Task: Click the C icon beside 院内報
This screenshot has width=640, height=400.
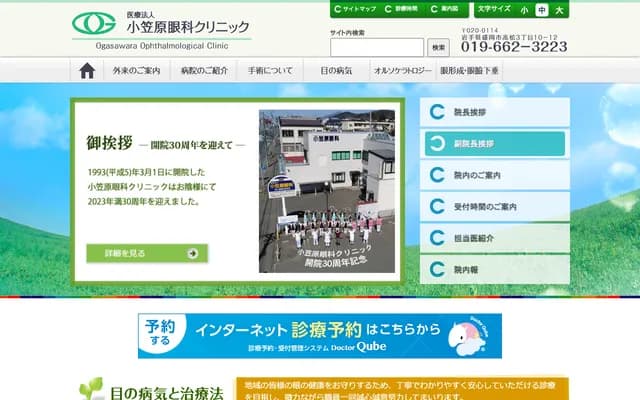Action: (437, 269)
